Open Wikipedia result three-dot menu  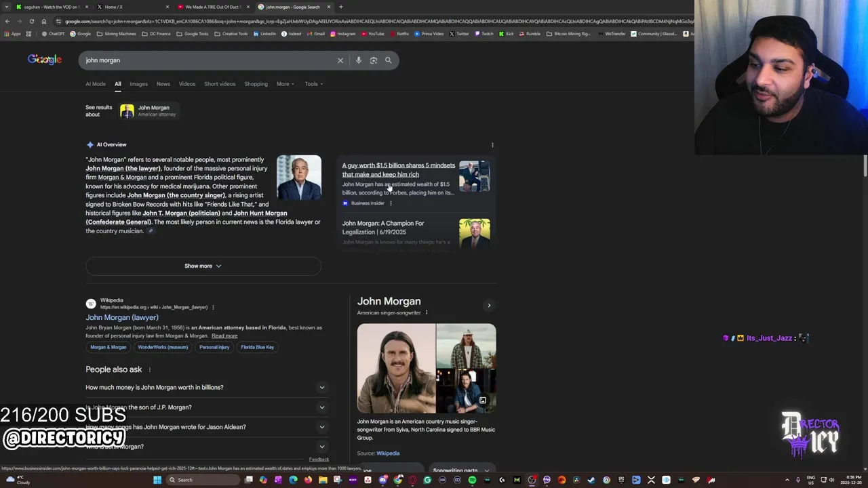click(x=213, y=307)
